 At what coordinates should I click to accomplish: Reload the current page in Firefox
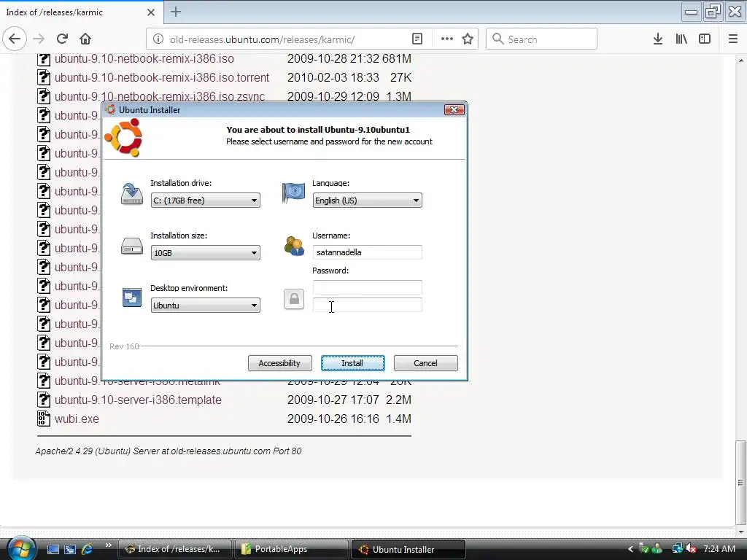[62, 39]
